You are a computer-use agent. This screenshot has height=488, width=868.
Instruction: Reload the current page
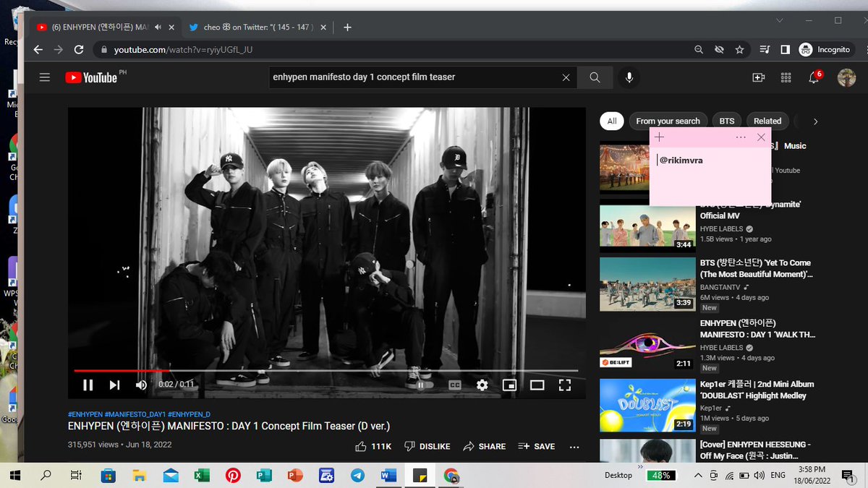pyautogui.click(x=79, y=50)
